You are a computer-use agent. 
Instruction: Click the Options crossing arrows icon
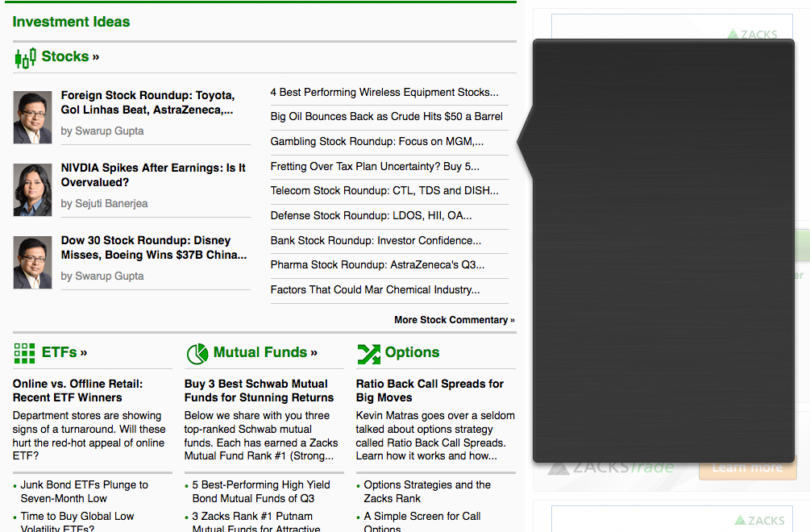(368, 353)
